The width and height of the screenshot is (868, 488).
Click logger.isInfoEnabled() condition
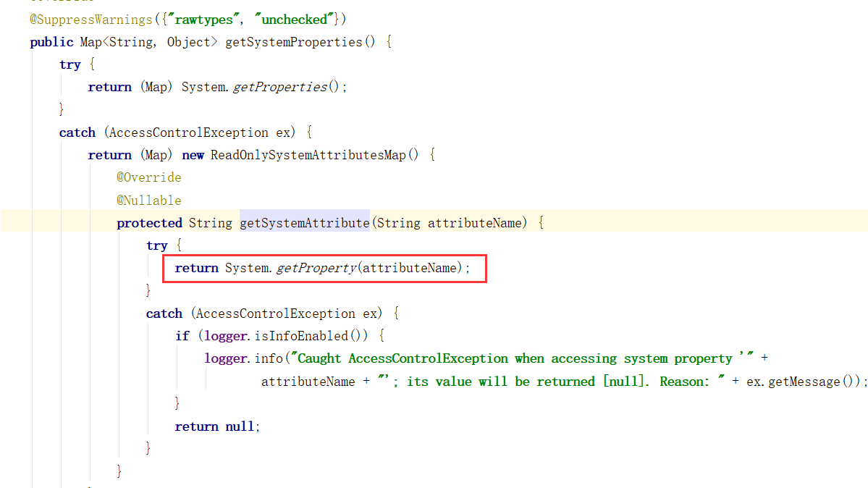[284, 336]
